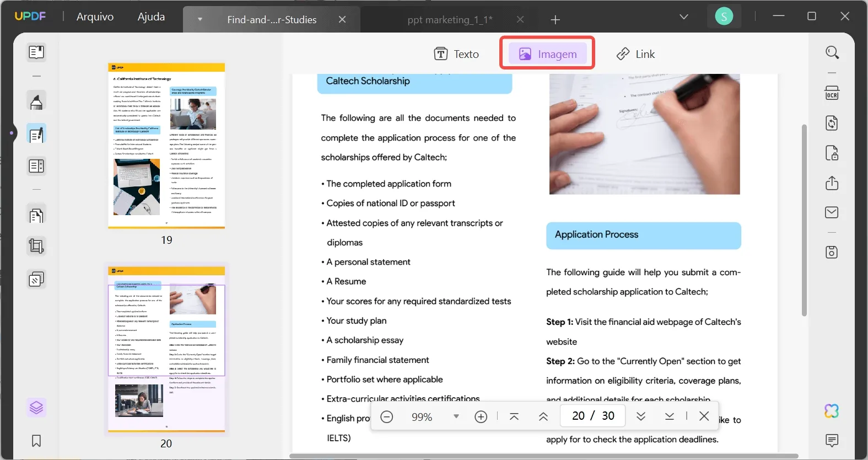The image size is (868, 460).
Task: Click the 'A Resume' bullet
Action: click(x=346, y=281)
